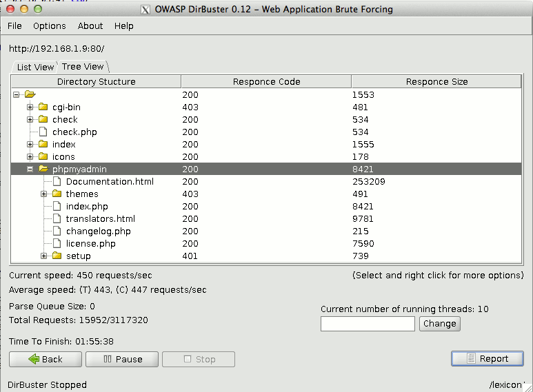Click the icons folder icon

[43, 157]
